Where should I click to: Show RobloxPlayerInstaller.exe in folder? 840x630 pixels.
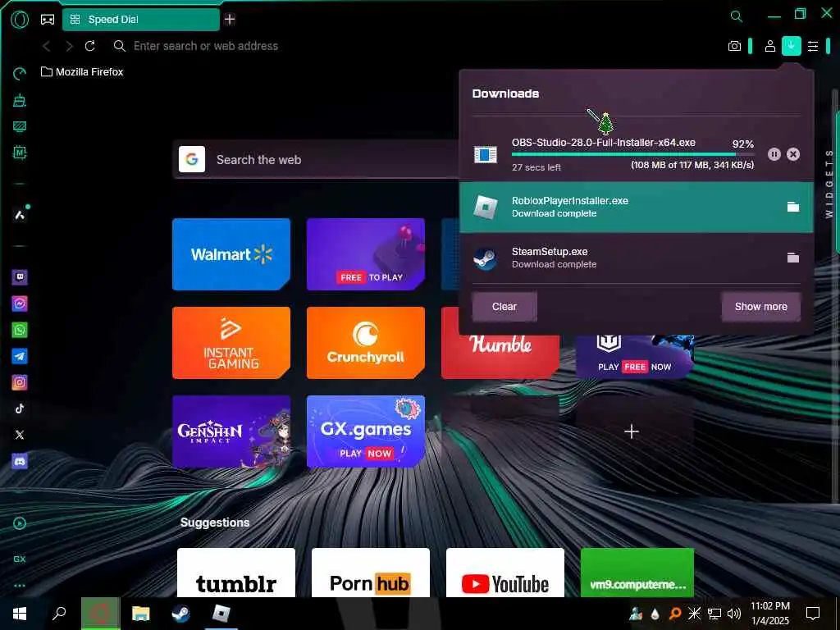(x=793, y=207)
